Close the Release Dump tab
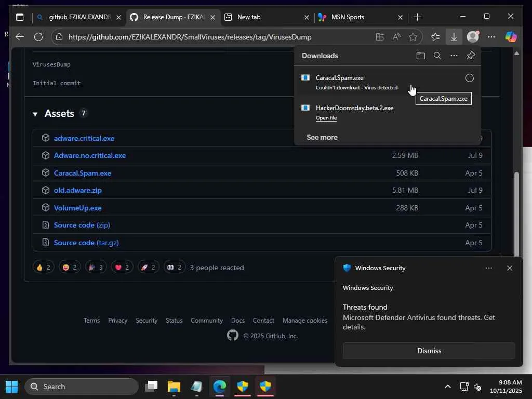Viewport: 532px width, 399px height. pos(212,17)
